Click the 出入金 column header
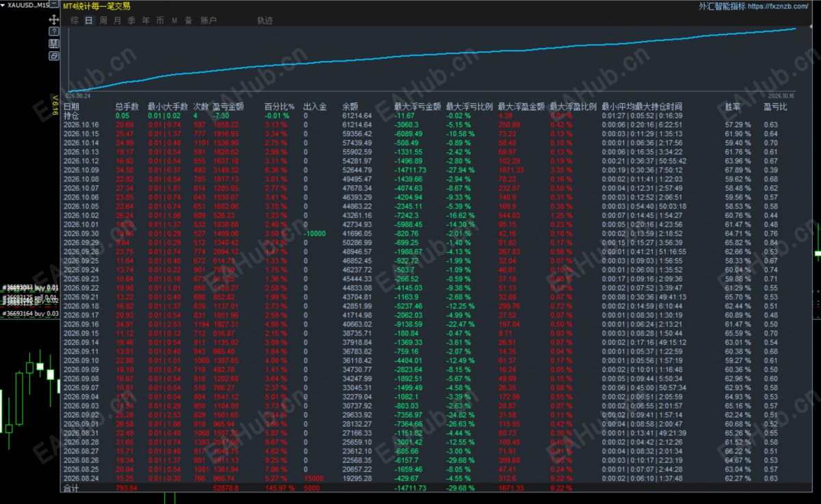821x504 pixels. [315, 107]
